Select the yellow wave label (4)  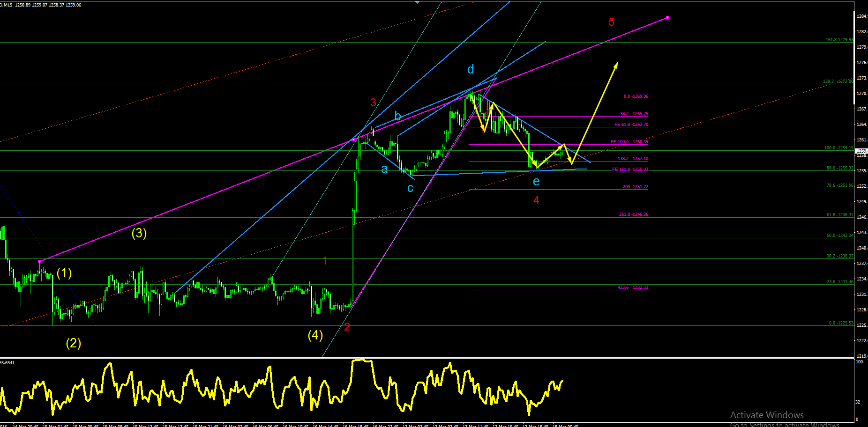[x=315, y=335]
